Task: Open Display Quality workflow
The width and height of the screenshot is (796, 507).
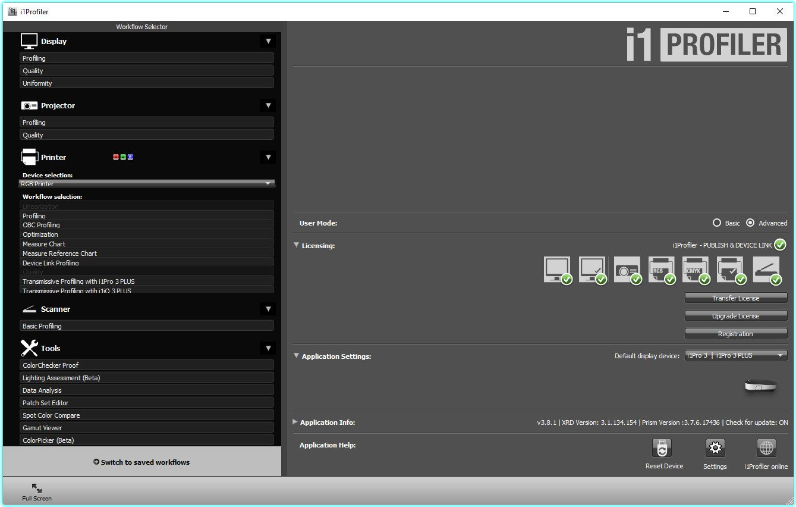Action: pyautogui.click(x=147, y=71)
